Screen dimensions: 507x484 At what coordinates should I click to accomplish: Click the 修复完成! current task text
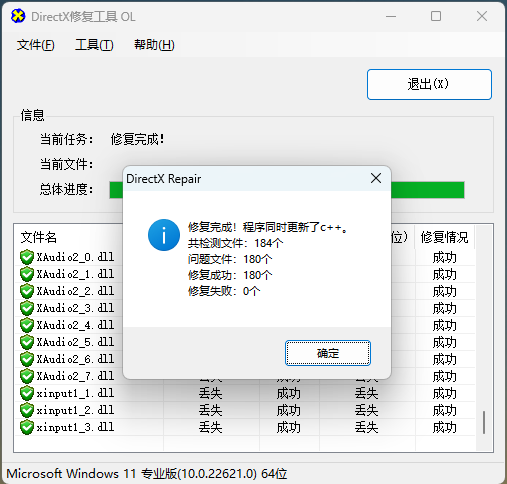point(137,139)
